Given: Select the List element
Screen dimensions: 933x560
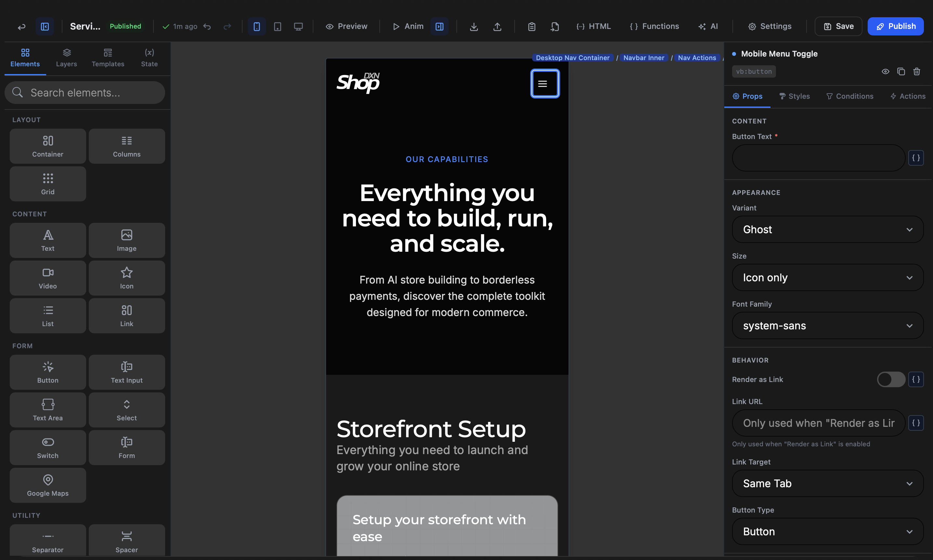Looking at the screenshot, I should tap(48, 316).
